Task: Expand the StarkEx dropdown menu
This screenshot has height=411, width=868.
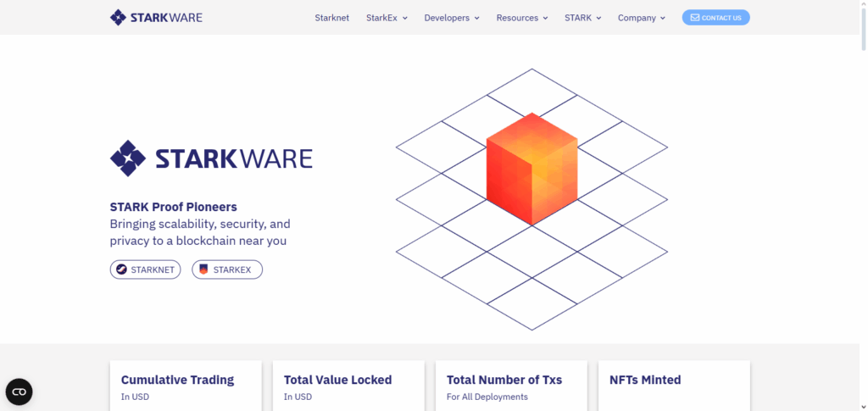Action: click(387, 18)
